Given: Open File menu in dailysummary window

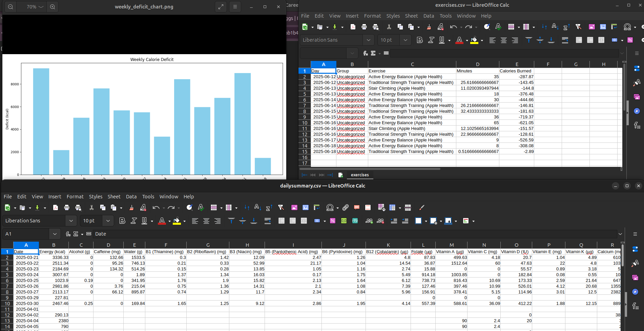Looking at the screenshot, I should pos(8,197).
